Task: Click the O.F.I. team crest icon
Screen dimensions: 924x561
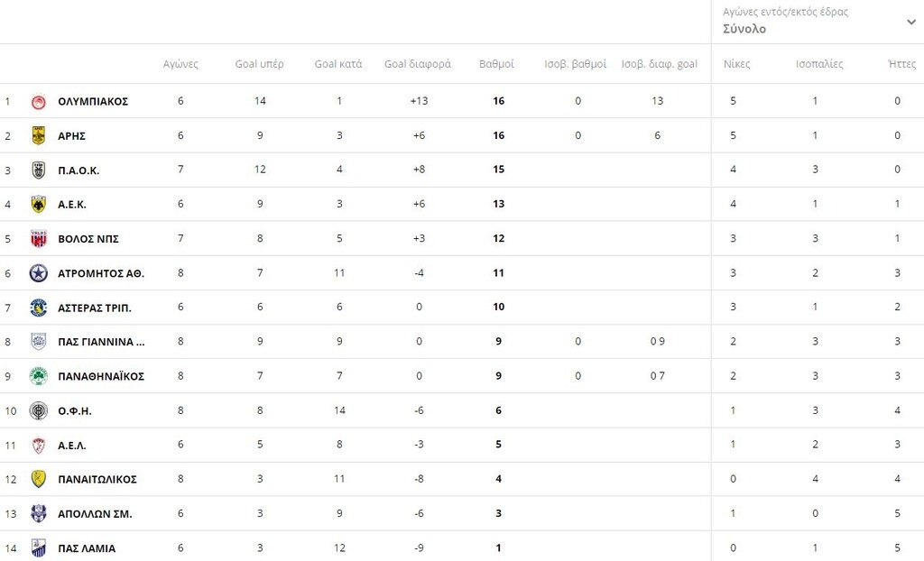Action: [38, 410]
